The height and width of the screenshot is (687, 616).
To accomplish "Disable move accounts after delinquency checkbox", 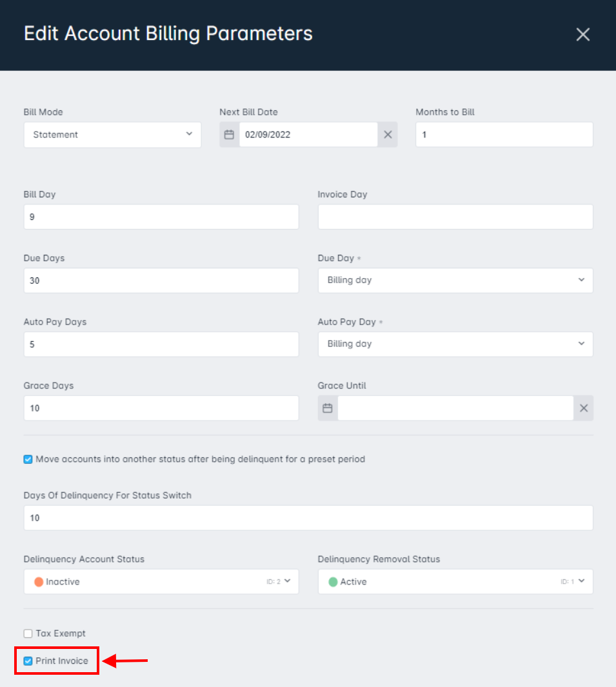I will pos(28,459).
